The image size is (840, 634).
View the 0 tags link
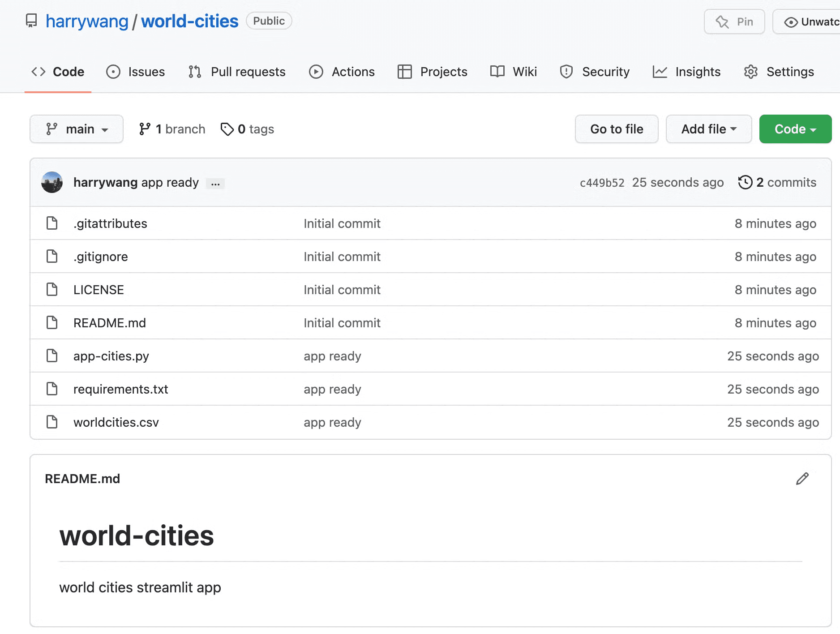tap(248, 129)
